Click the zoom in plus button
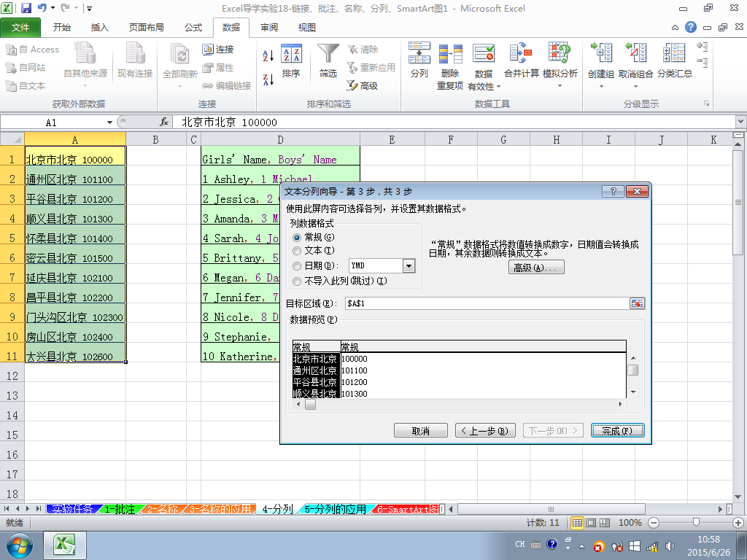The height and width of the screenshot is (560, 747). (x=738, y=523)
